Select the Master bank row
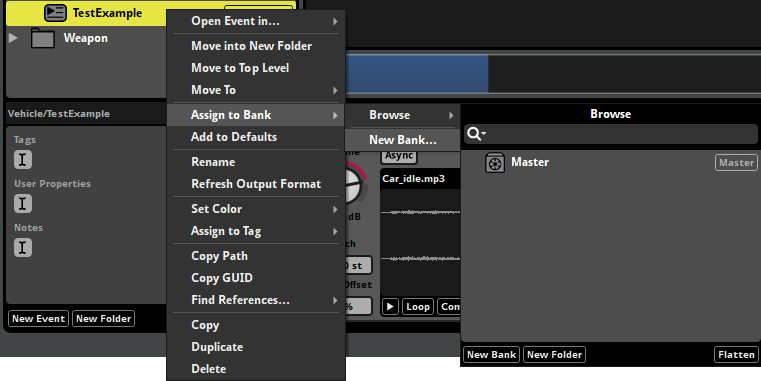 pos(611,163)
